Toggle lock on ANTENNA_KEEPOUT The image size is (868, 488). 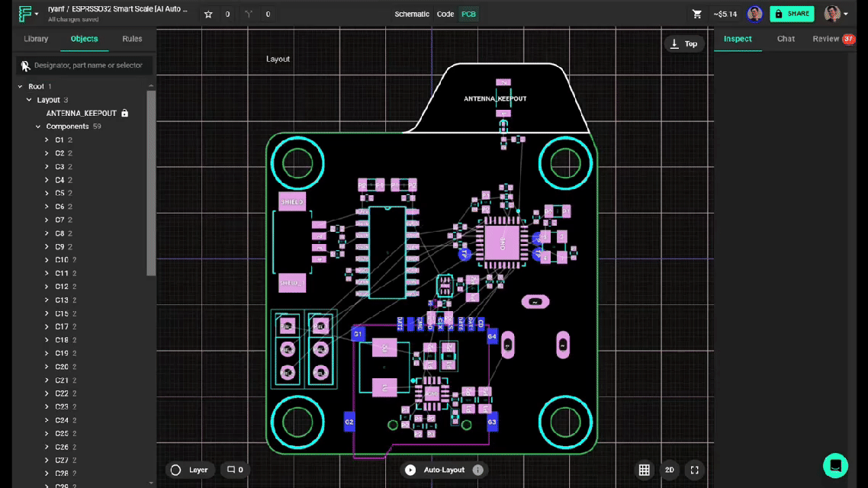(125, 114)
